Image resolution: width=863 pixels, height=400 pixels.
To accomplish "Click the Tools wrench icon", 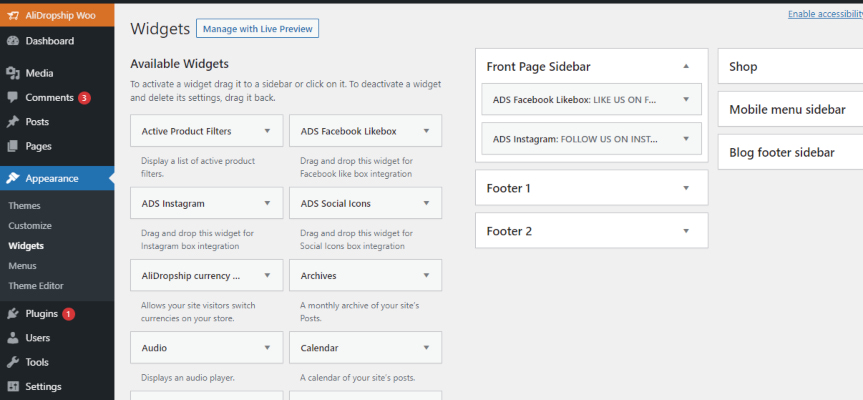I will 13,362.
